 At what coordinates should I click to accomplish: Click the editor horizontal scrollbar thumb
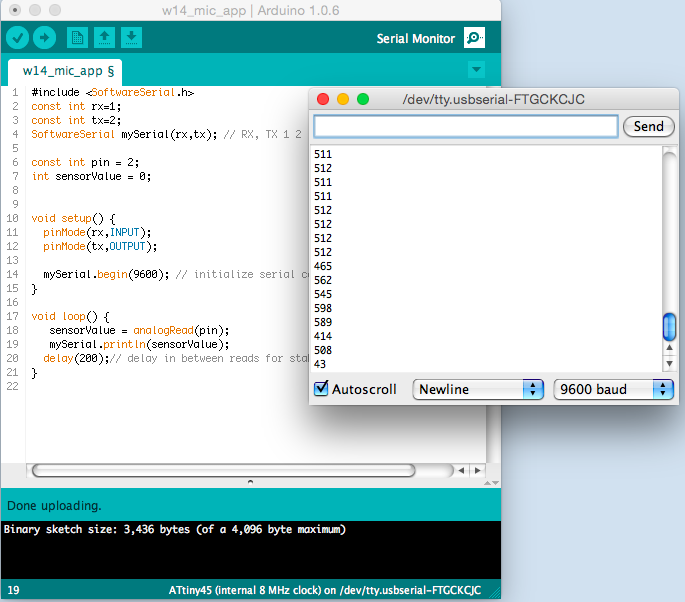coord(224,471)
